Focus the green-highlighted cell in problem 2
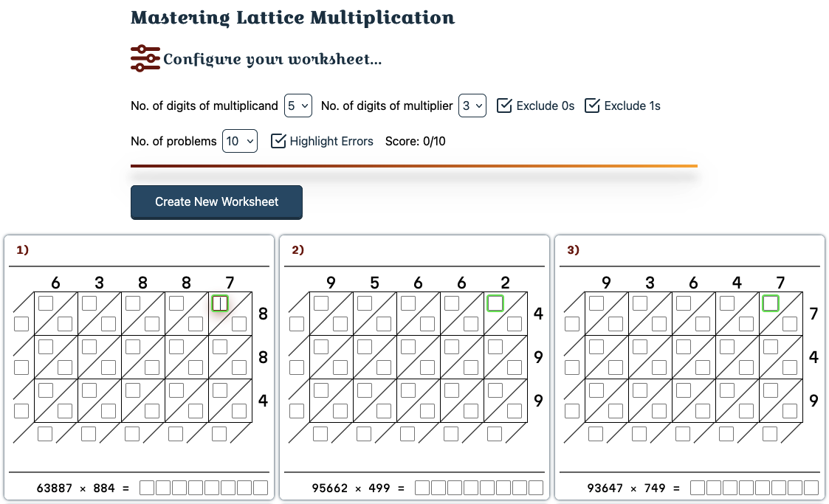Viewport: 829px width, 504px height. point(495,303)
